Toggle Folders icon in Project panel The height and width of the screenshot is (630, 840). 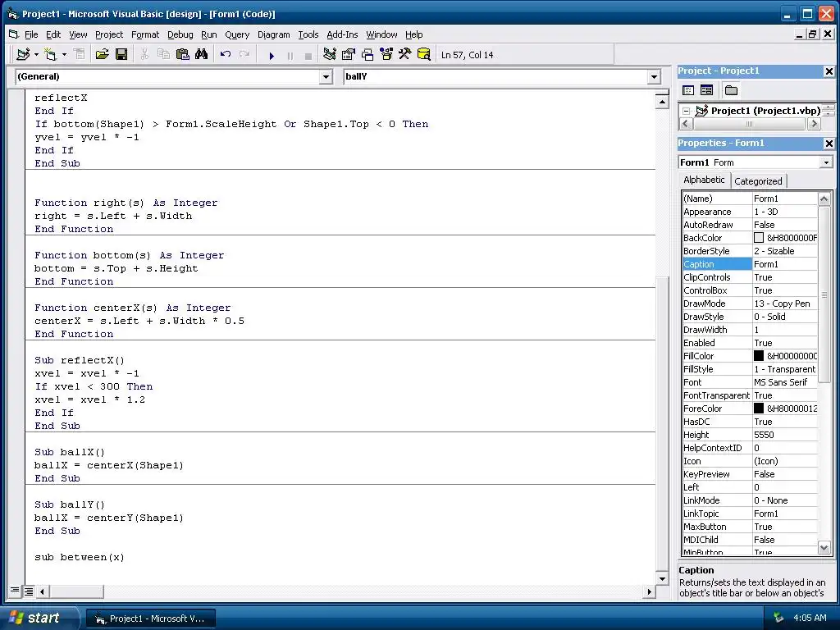731,90
